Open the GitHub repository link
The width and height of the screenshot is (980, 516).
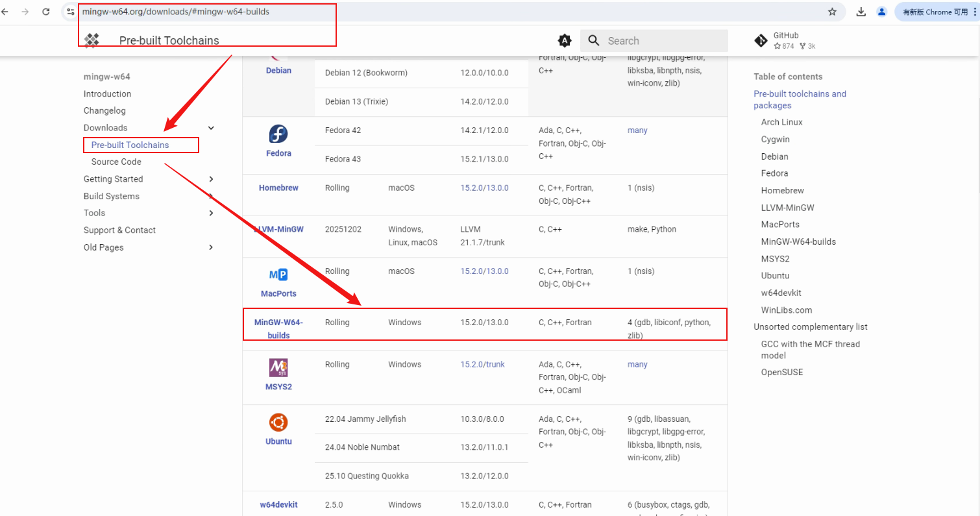tap(785, 41)
